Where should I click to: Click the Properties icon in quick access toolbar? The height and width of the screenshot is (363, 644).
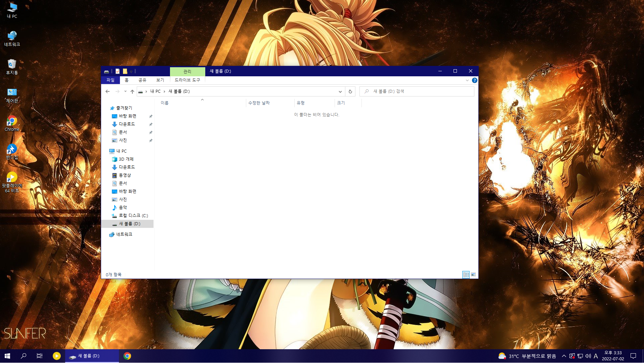click(118, 71)
